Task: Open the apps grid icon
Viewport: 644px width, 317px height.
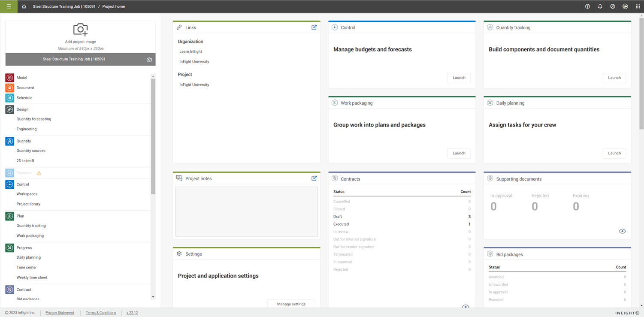Action: tap(638, 6)
